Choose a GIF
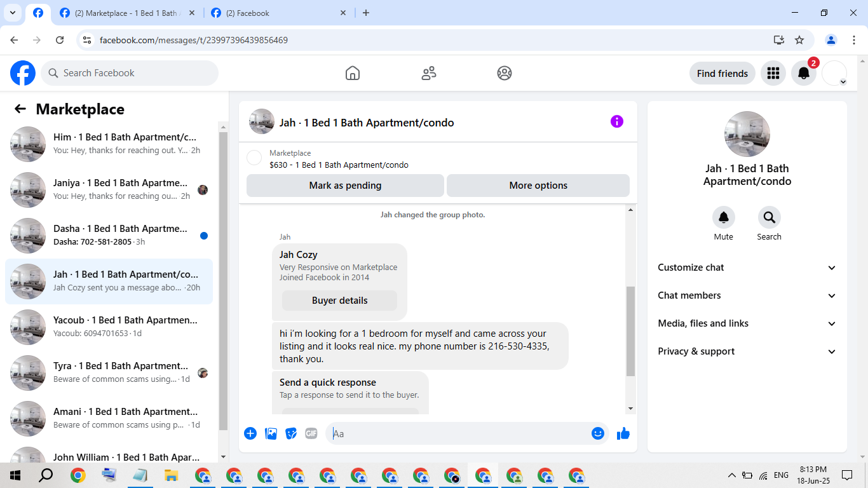Screen dimensions: 868x488 (x=311, y=433)
